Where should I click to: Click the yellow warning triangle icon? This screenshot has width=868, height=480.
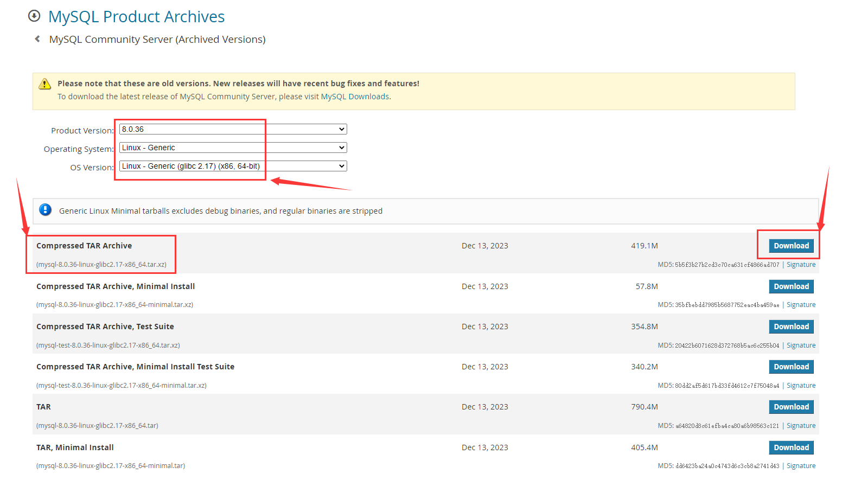tap(44, 84)
